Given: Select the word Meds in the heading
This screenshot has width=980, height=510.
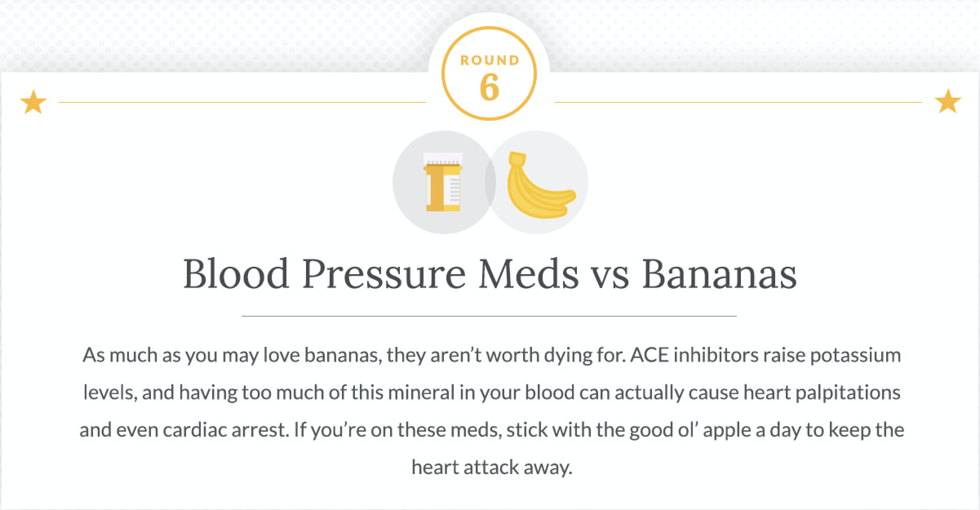Looking at the screenshot, I should [529, 274].
